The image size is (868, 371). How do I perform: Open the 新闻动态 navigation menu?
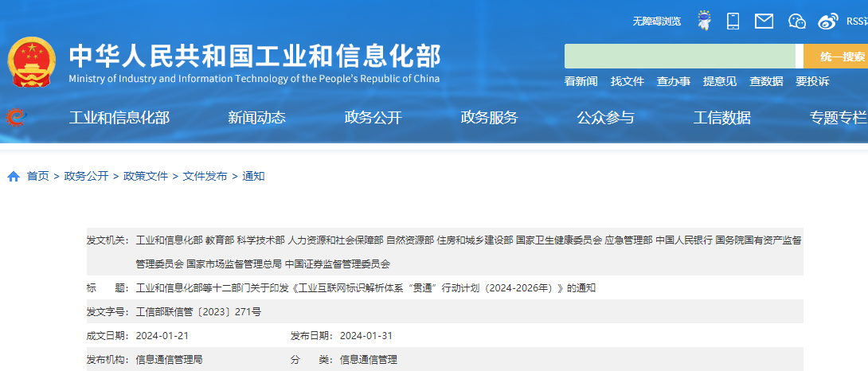(256, 118)
